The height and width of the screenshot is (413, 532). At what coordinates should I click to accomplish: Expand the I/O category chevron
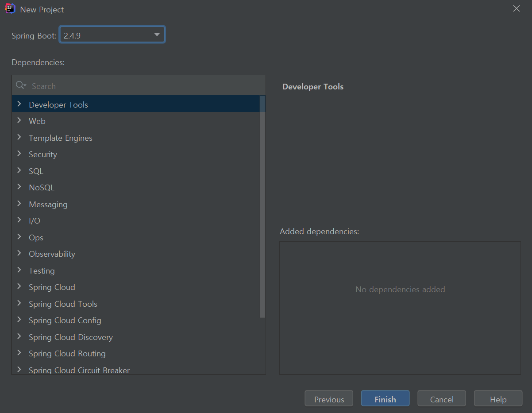19,220
